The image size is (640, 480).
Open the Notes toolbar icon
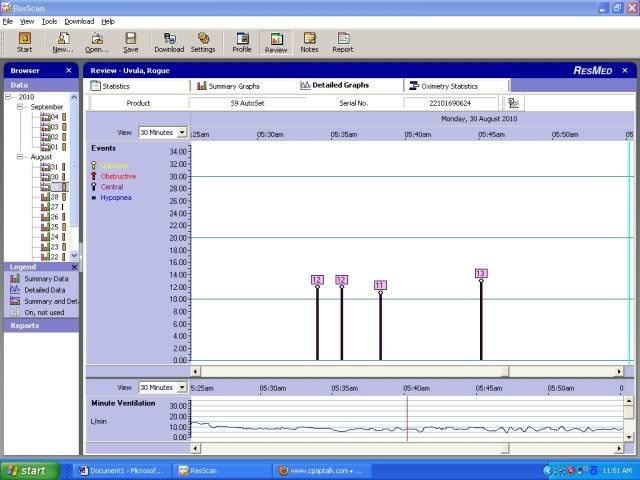(x=309, y=42)
